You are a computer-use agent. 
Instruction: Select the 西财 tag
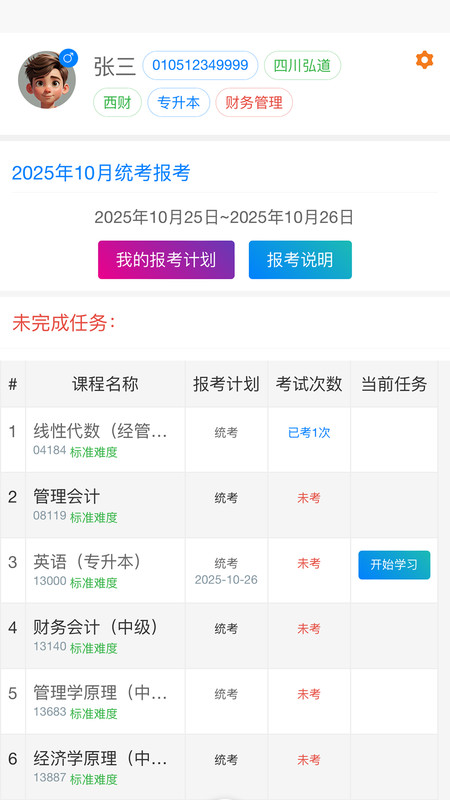(117, 103)
